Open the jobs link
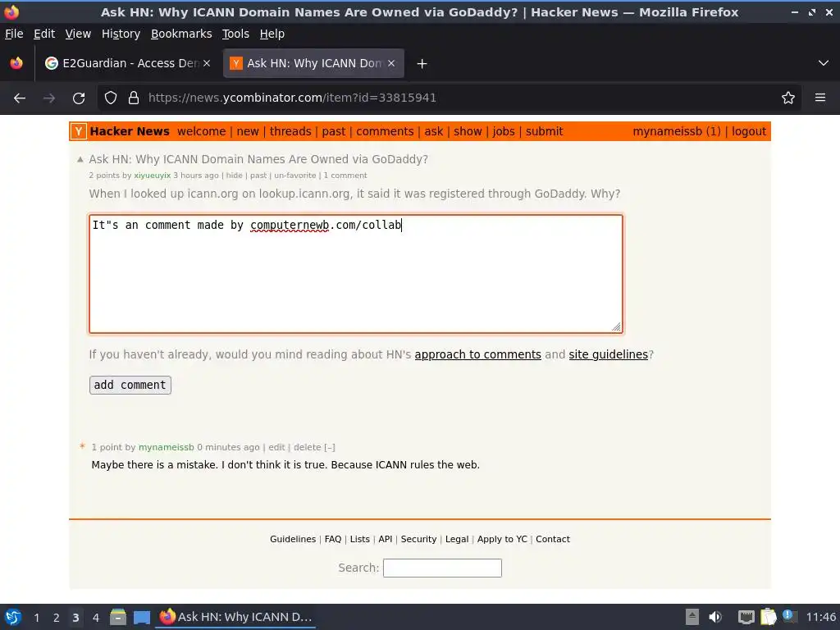Viewport: 840px width, 630px height. 504,131
